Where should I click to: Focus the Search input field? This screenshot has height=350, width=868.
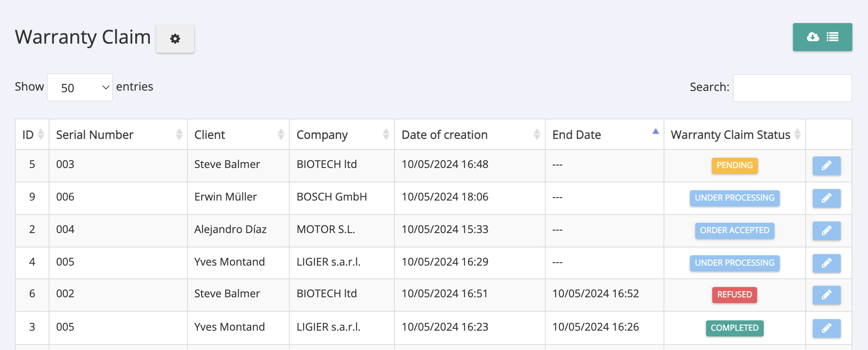pyautogui.click(x=792, y=88)
